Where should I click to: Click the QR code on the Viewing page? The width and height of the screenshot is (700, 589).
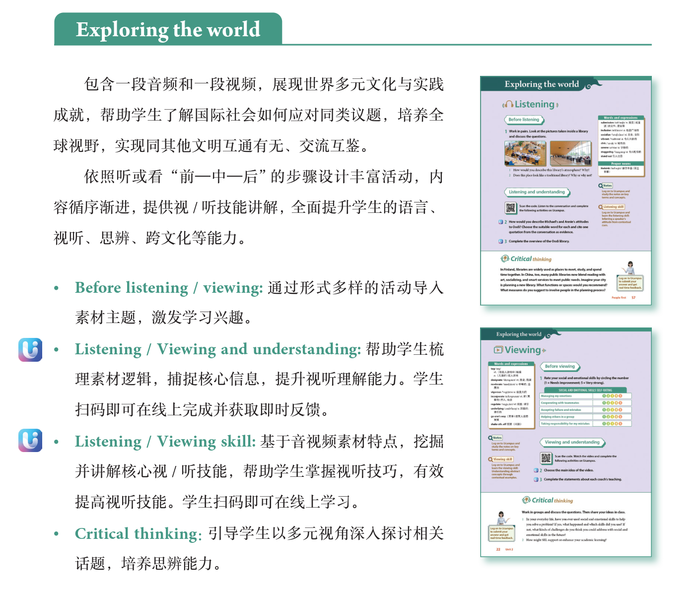click(x=546, y=458)
